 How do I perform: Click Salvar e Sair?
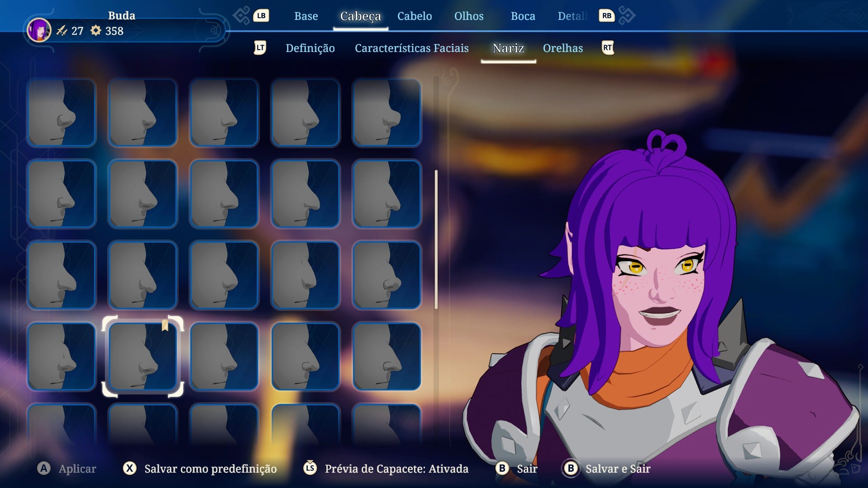click(x=618, y=469)
